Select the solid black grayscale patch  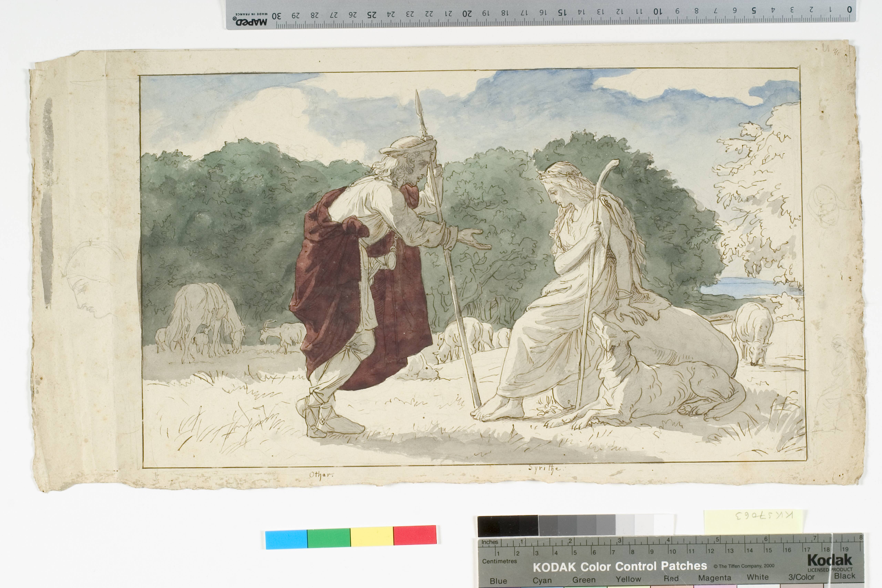click(x=508, y=526)
